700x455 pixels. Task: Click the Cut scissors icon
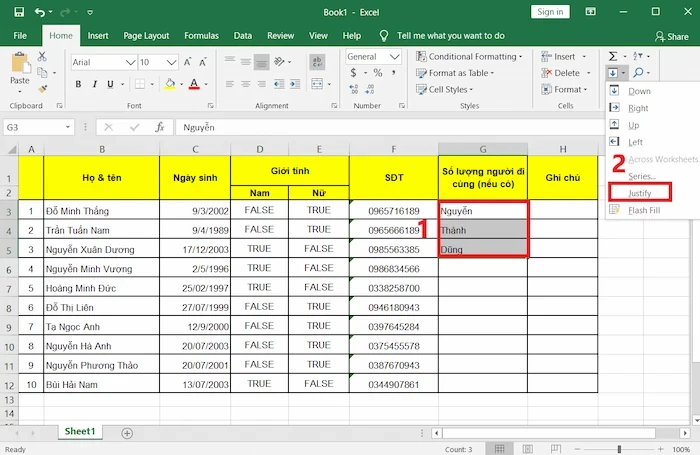[x=42, y=56]
